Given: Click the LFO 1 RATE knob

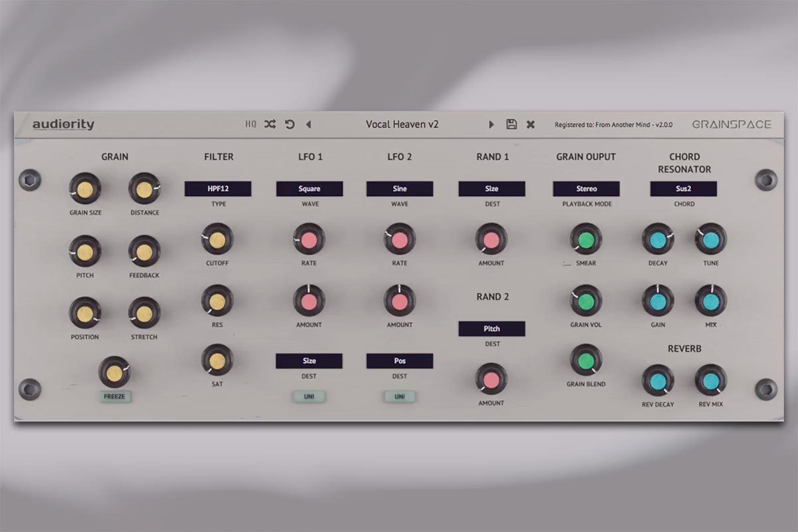Looking at the screenshot, I should pos(309,240).
